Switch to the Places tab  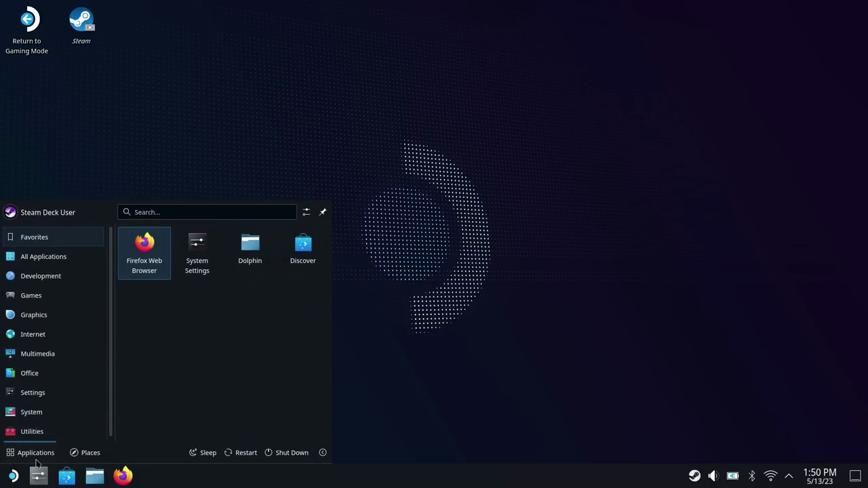(85, 453)
